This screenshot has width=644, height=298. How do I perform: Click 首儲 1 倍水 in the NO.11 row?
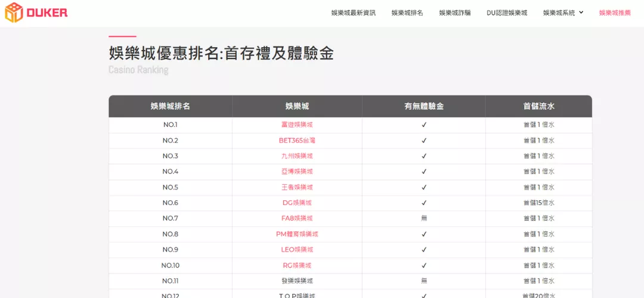539,281
